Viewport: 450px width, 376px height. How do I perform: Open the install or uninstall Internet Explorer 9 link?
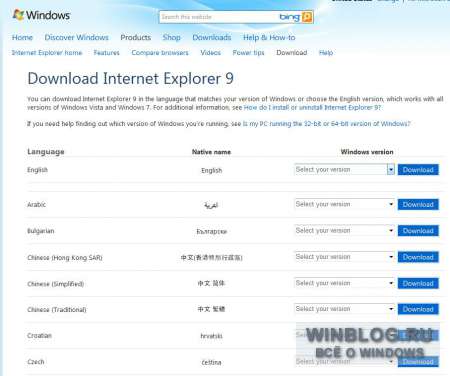(x=313, y=107)
